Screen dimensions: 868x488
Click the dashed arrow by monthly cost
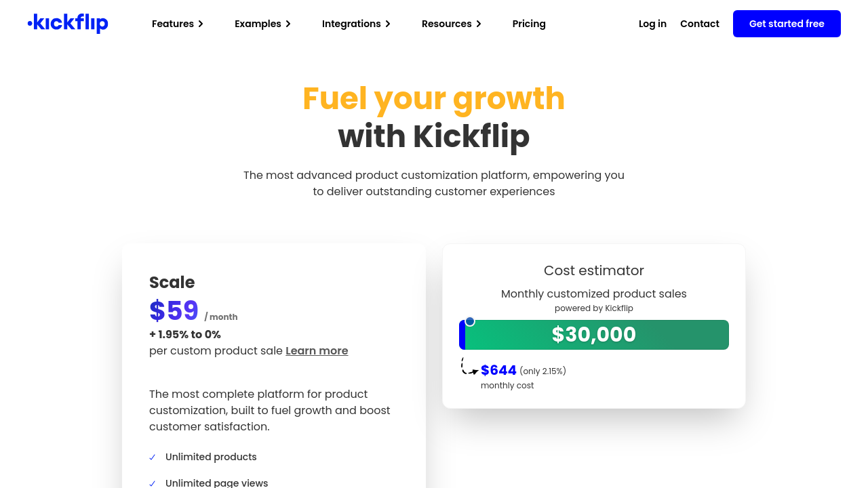[469, 367]
